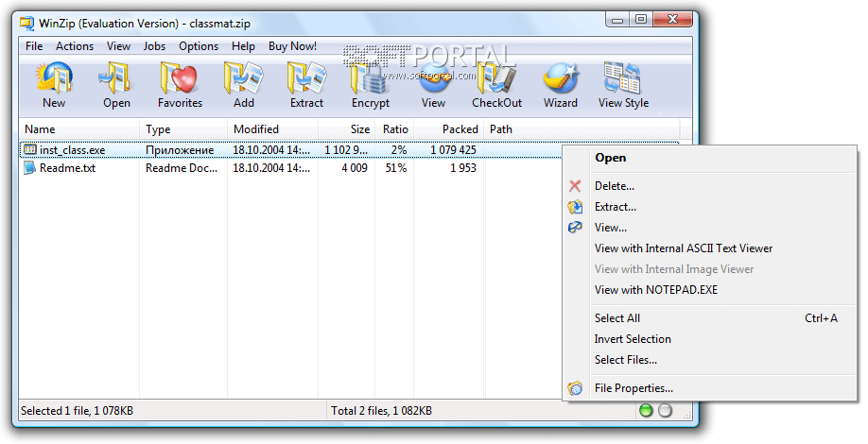Click the New archive toolbar icon

54,78
